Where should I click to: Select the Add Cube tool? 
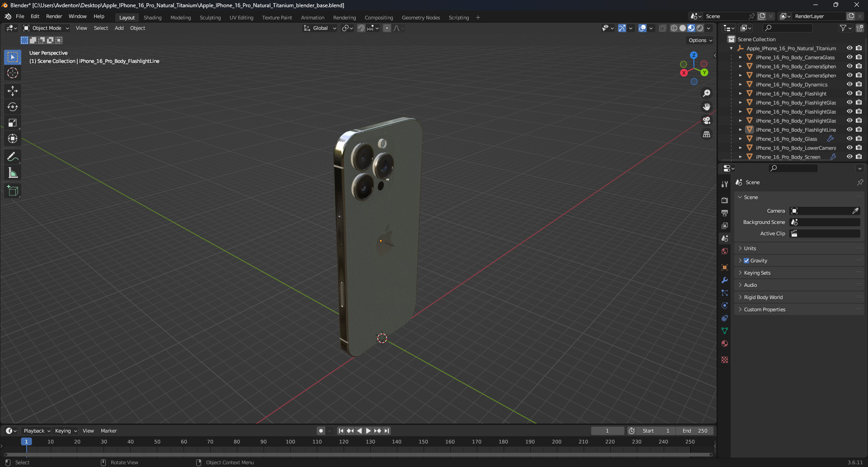pyautogui.click(x=13, y=191)
